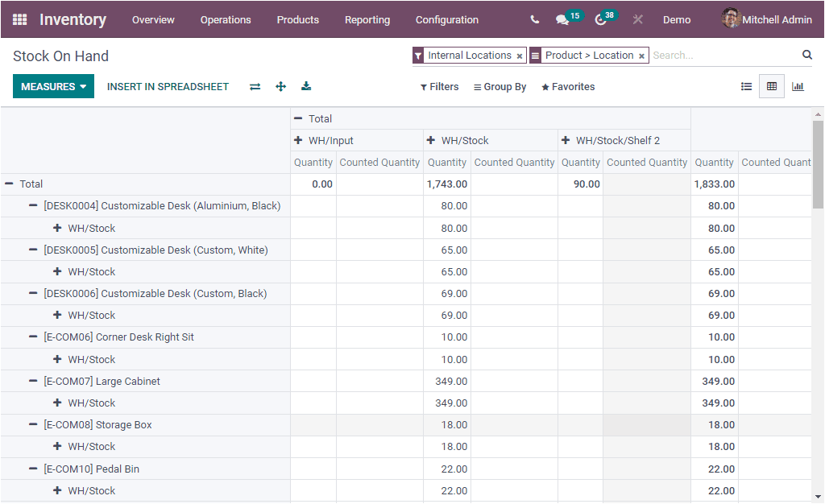Click the phone call icon in top bar

coord(533,19)
